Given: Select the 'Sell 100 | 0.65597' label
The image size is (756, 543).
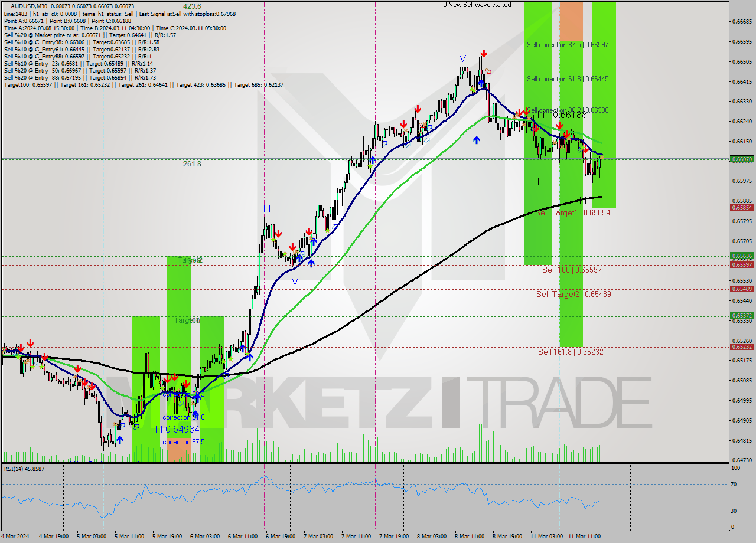Looking at the screenshot, I should pyautogui.click(x=572, y=269).
